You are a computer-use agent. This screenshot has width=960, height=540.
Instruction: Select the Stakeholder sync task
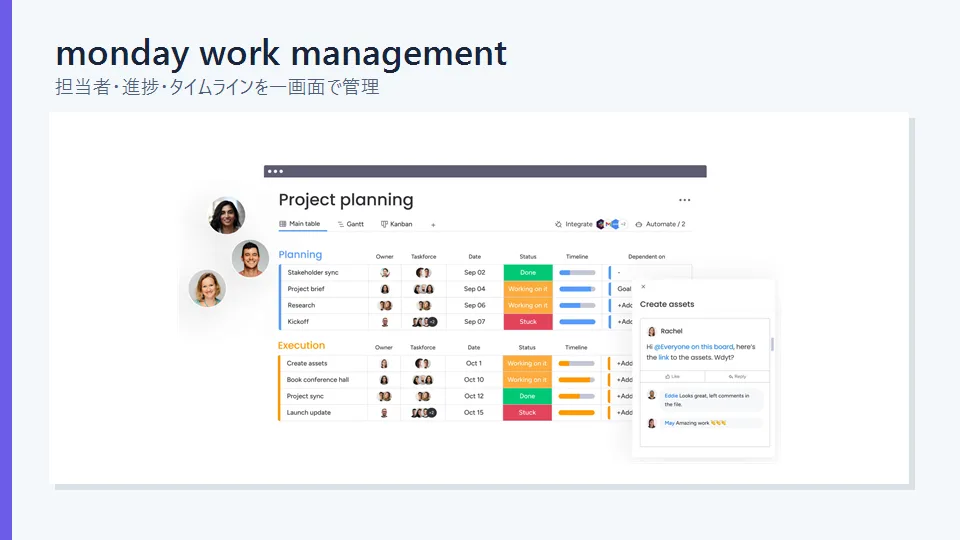click(313, 272)
